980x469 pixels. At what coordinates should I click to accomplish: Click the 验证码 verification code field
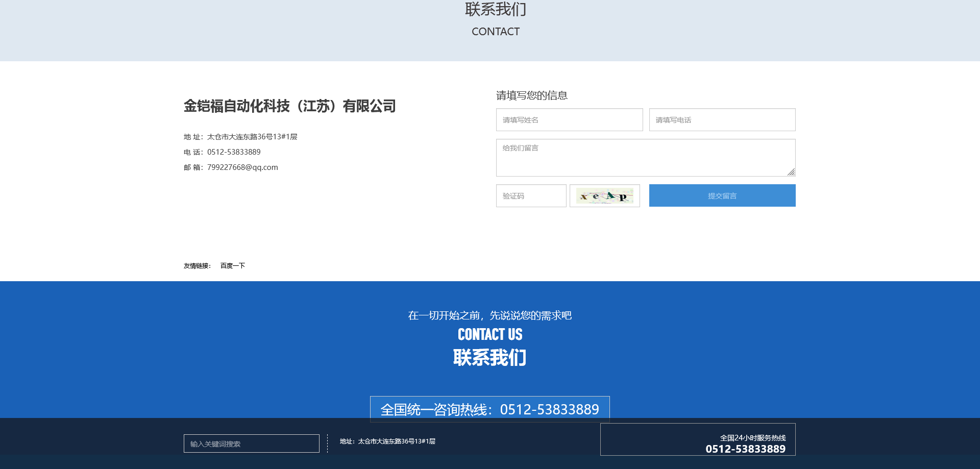531,195
